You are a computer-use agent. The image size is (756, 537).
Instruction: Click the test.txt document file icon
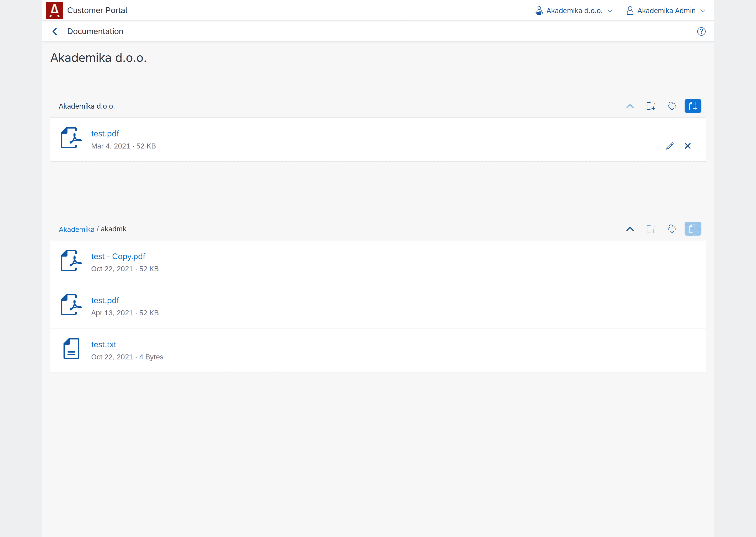(x=71, y=349)
